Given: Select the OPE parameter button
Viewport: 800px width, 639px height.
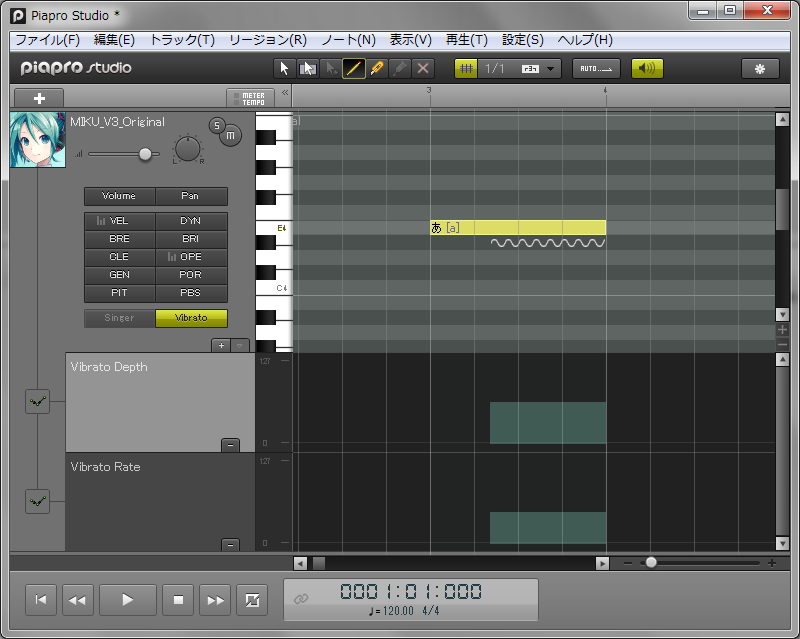Looking at the screenshot, I should (191, 257).
